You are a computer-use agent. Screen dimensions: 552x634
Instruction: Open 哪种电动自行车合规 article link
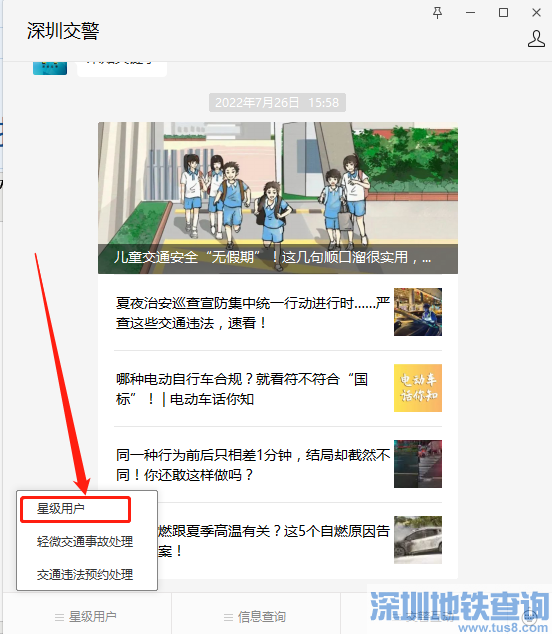pos(242,389)
